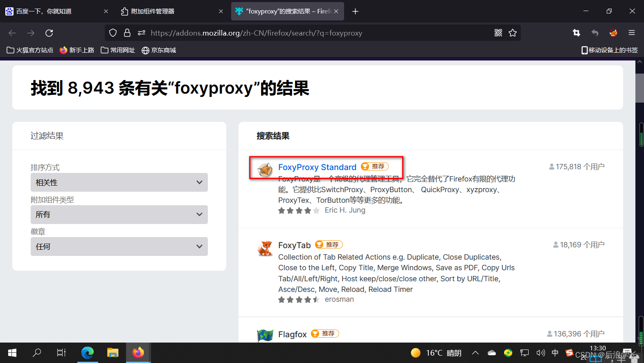The image size is (644, 363).
Task: Click the undo closed tab arrow
Action: (x=595, y=33)
